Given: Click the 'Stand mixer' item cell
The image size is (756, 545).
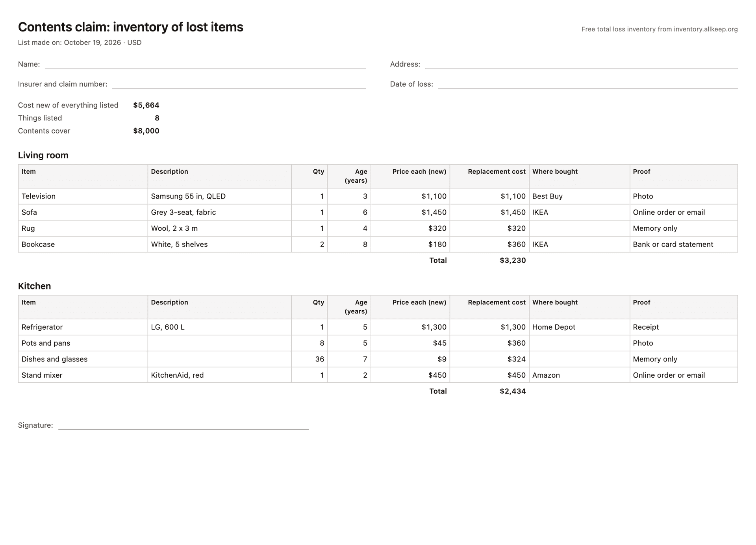Looking at the screenshot, I should (83, 375).
